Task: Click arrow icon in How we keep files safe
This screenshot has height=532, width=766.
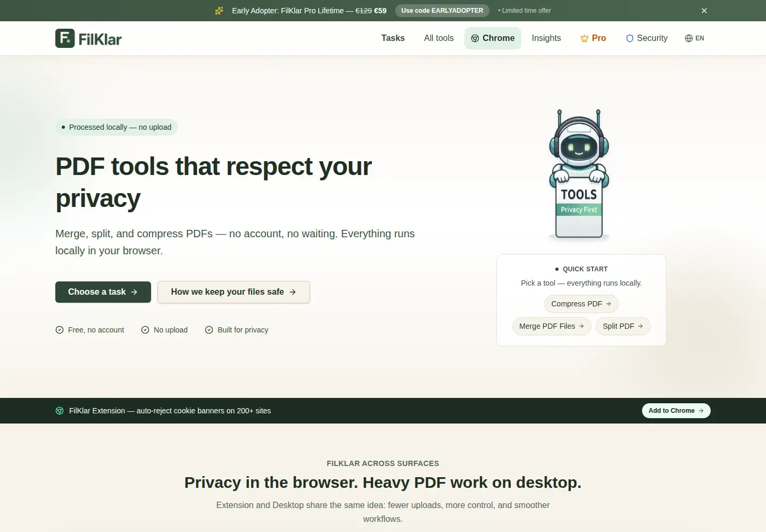Action: (293, 292)
